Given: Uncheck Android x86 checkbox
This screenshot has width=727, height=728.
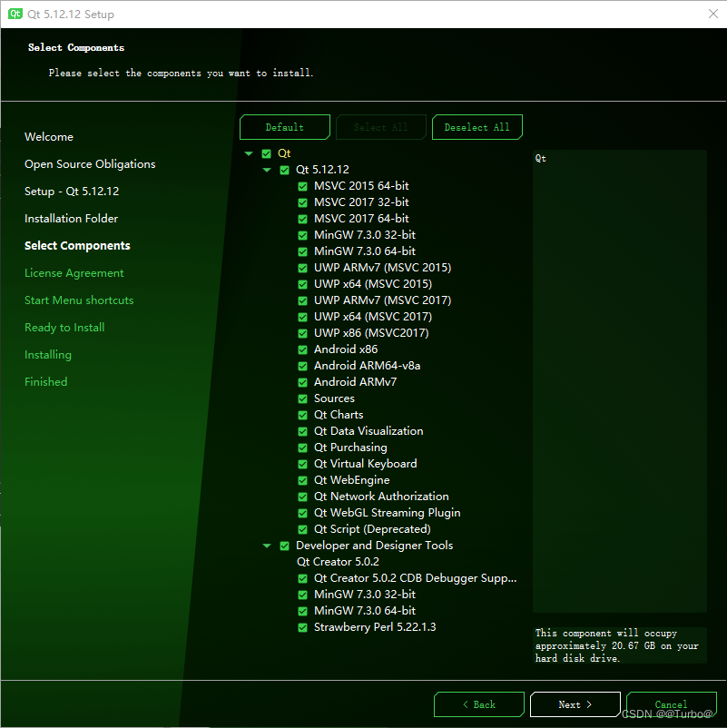Looking at the screenshot, I should tap(302, 349).
